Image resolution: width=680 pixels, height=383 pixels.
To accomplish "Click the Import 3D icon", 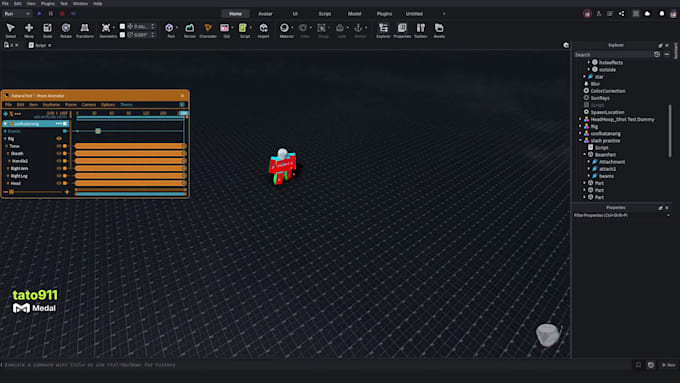I will (263, 30).
